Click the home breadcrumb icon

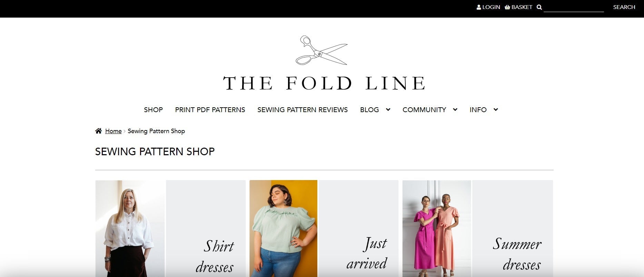coord(99,131)
